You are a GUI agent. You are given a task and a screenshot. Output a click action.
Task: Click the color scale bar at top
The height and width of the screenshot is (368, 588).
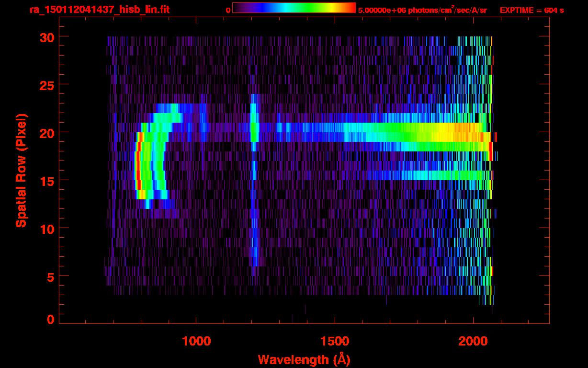[x=294, y=8]
